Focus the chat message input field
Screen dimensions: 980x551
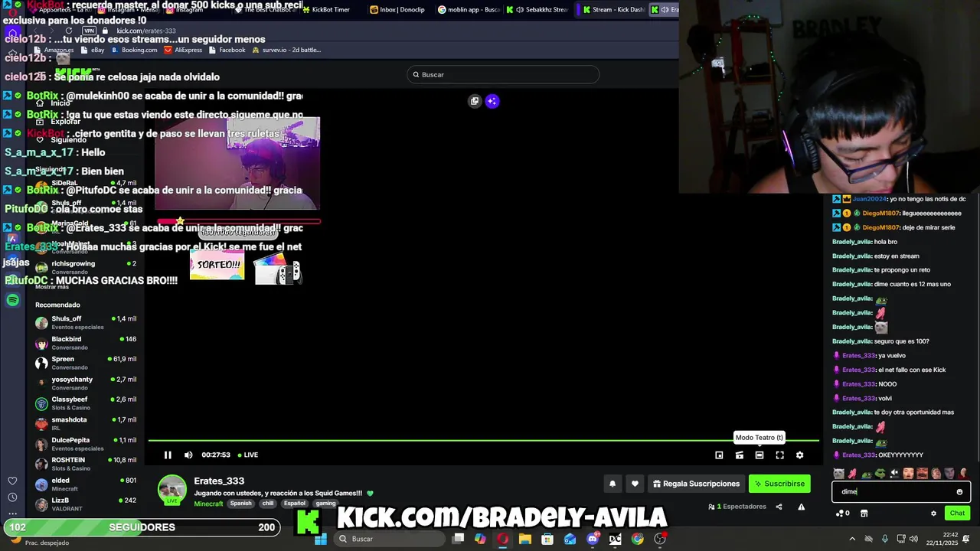[901, 492]
